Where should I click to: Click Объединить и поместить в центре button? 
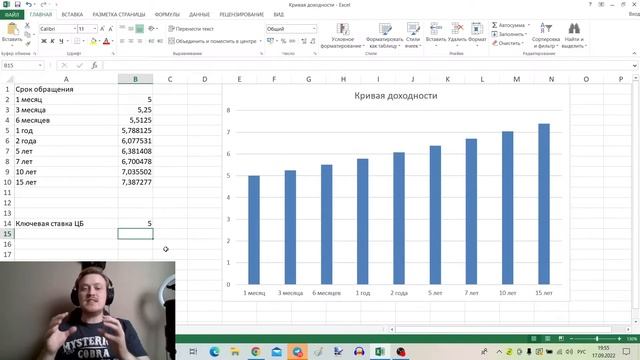coord(213,41)
